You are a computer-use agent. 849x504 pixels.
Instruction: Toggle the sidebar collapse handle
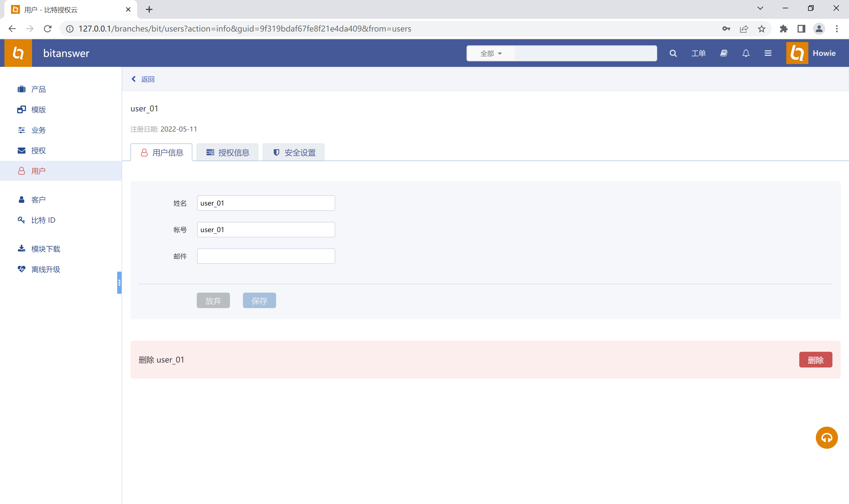tap(119, 282)
